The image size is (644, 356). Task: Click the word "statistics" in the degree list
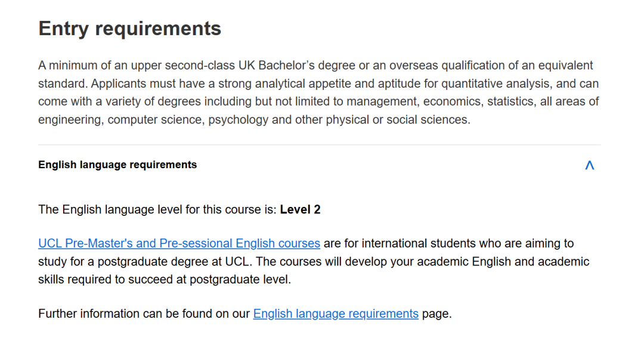(x=510, y=101)
